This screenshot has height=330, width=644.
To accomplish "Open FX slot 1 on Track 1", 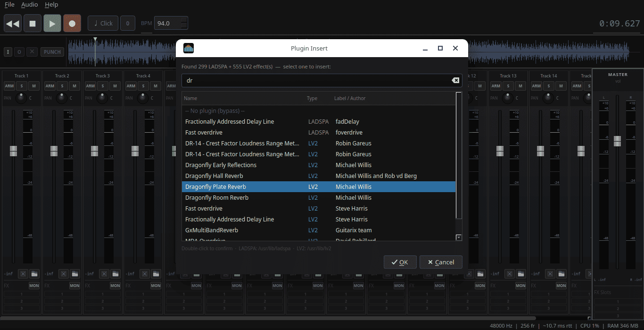I will tap(21, 294).
